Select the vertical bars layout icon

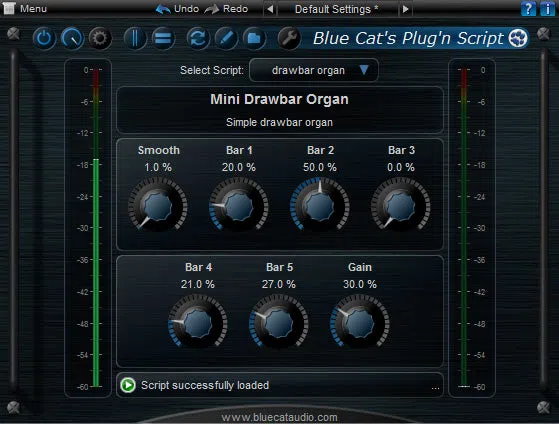135,38
